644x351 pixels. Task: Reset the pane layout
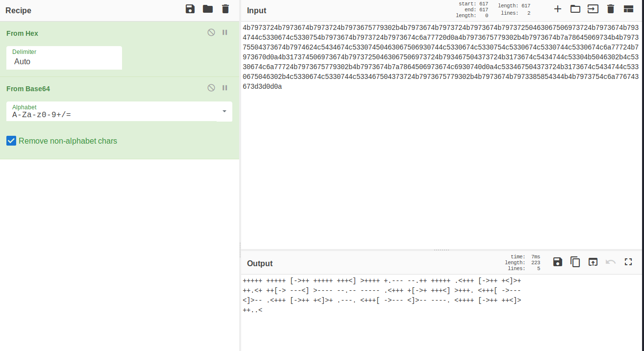(x=628, y=9)
